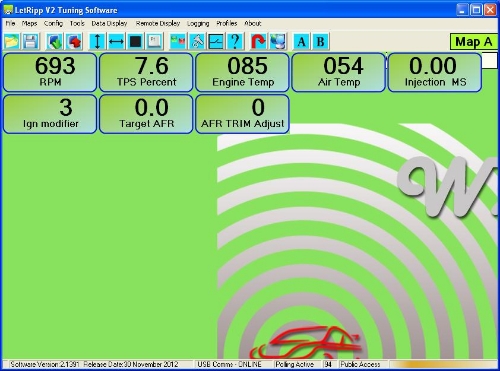The width and height of the screenshot is (500, 371).
Task: Close the LetRipp Tuning Software window
Action: [490, 10]
